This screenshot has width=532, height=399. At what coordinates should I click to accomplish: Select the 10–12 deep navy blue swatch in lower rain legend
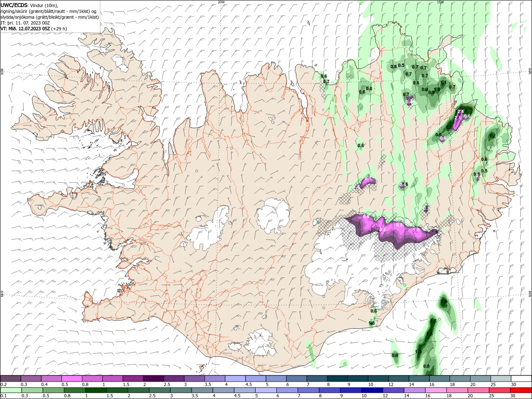pos(372,390)
